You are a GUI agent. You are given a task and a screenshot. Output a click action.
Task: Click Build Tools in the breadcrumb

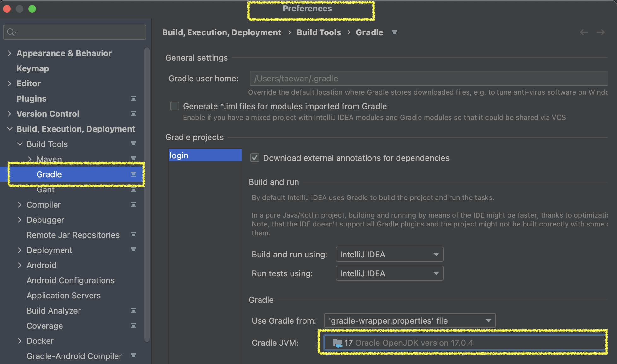pos(319,32)
